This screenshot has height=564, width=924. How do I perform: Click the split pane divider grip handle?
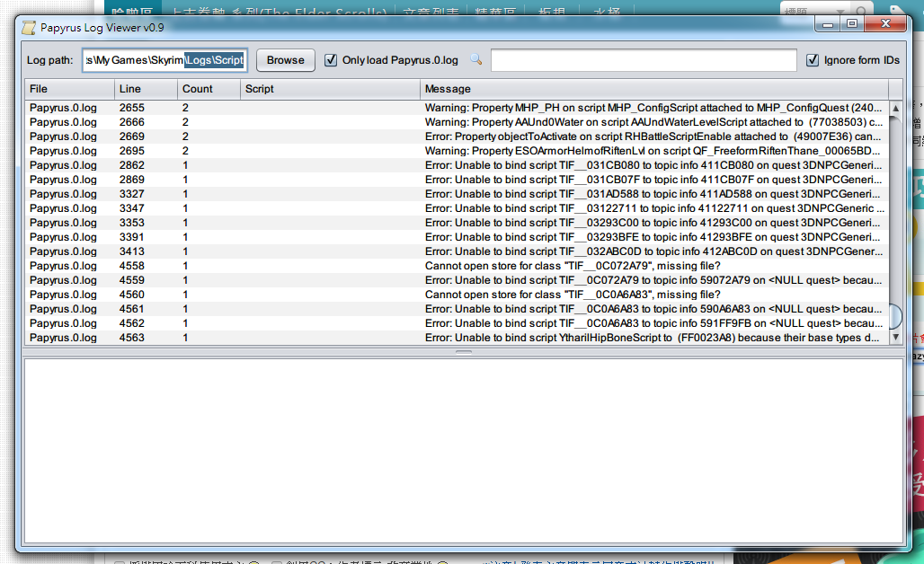pos(463,352)
